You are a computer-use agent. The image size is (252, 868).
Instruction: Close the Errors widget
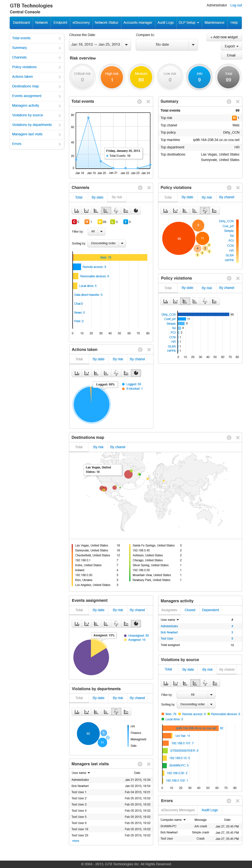click(237, 801)
